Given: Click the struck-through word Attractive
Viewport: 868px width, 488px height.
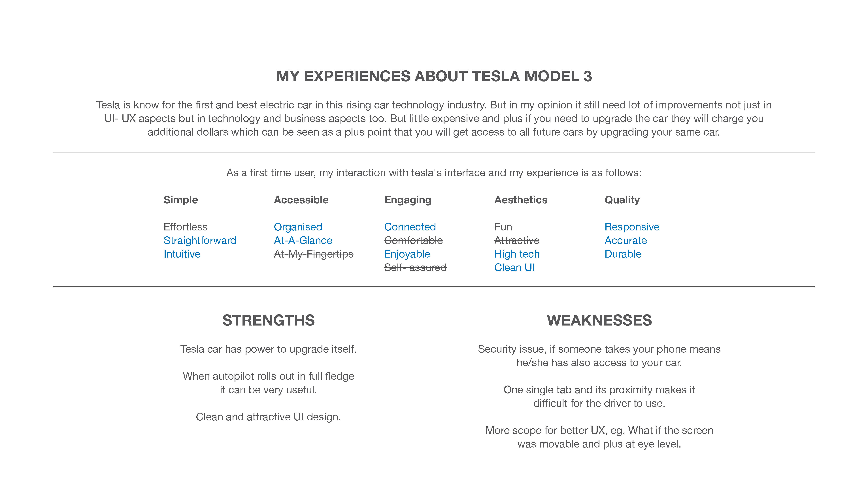Looking at the screenshot, I should point(517,240).
